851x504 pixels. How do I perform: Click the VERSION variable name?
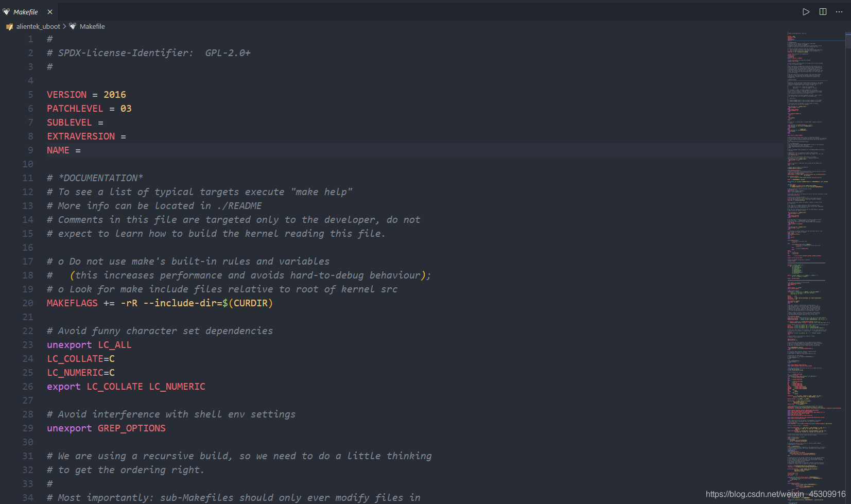(67, 95)
